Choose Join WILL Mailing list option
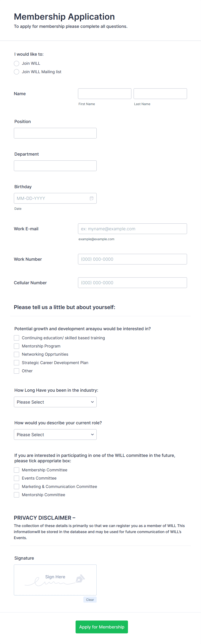Image resolution: width=201 pixels, height=644 pixels. pyautogui.click(x=16, y=72)
